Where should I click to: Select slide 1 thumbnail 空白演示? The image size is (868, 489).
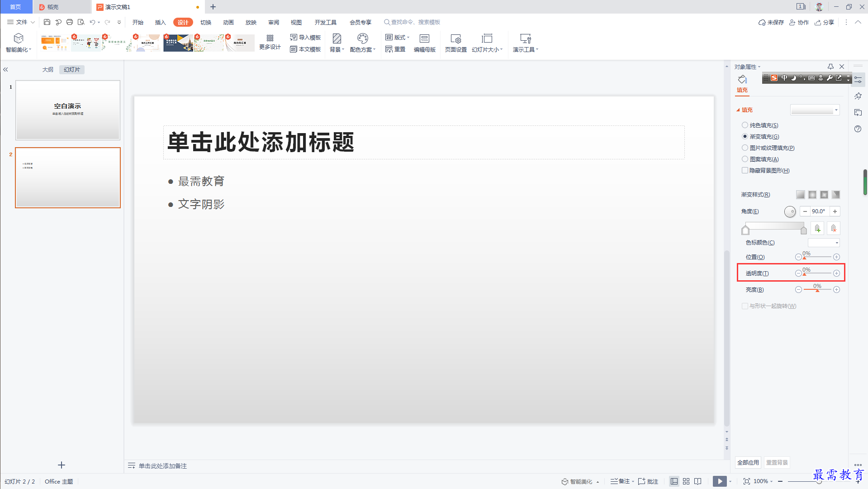click(x=68, y=110)
